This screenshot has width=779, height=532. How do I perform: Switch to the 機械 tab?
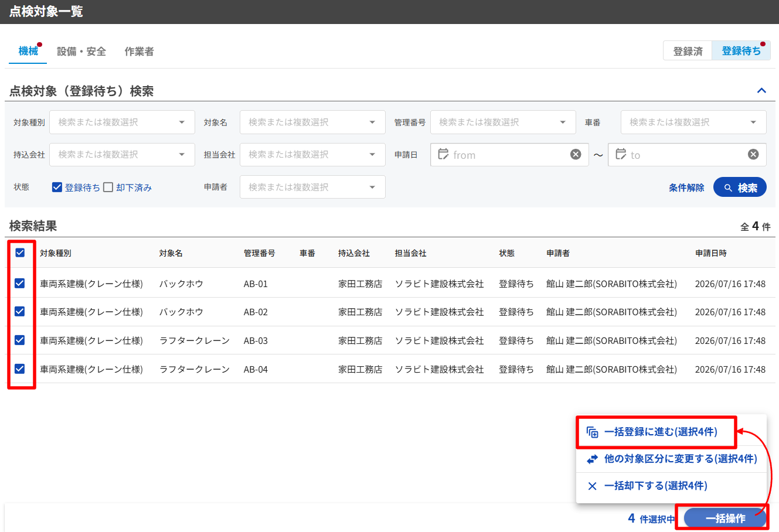(28, 51)
